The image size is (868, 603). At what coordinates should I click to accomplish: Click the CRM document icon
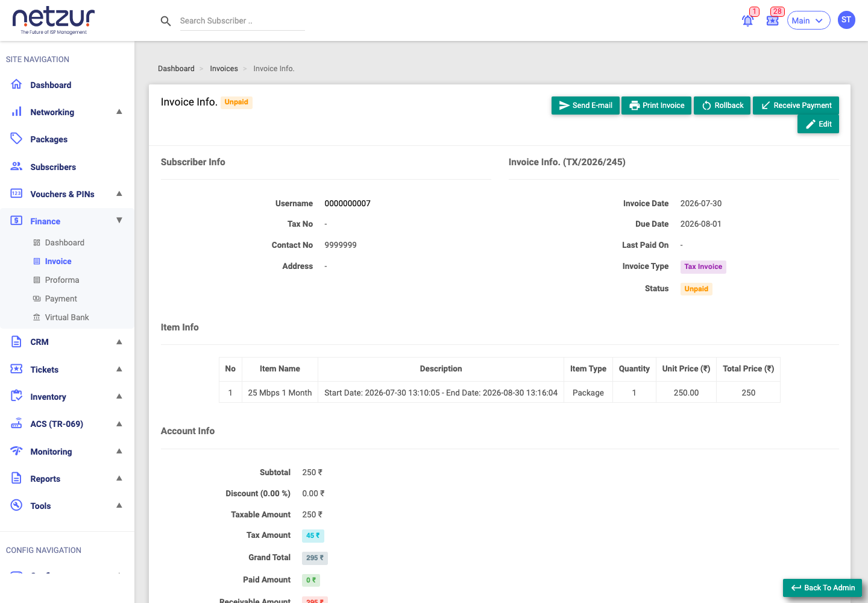tap(16, 342)
